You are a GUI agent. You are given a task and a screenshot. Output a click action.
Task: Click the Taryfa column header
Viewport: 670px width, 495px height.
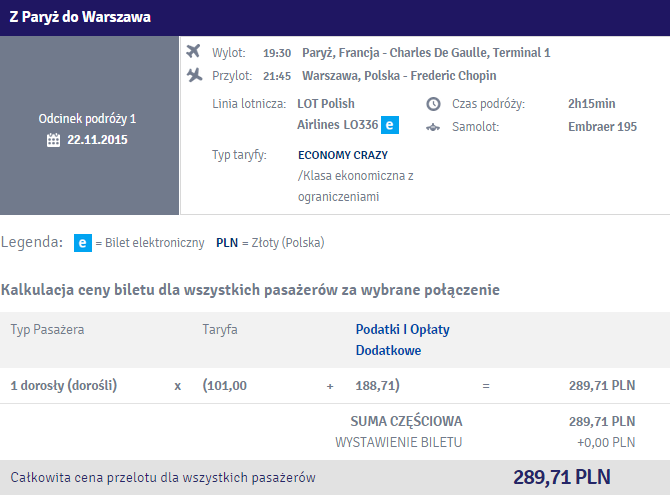pos(220,330)
